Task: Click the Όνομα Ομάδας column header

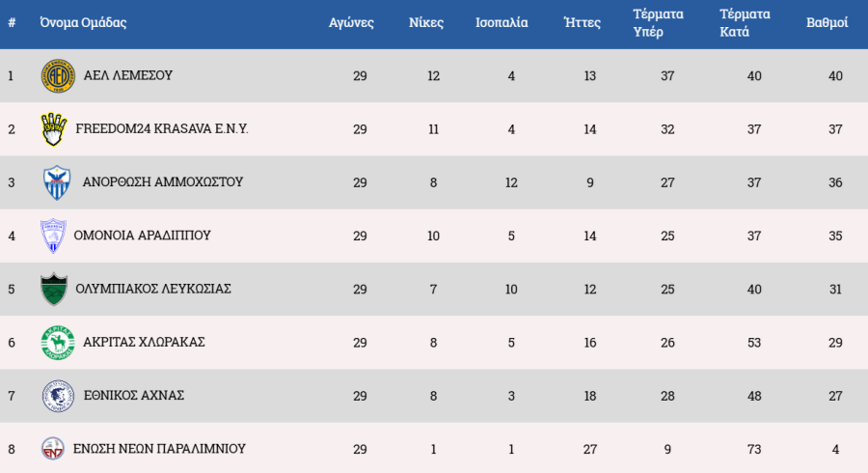Action: pos(83,23)
